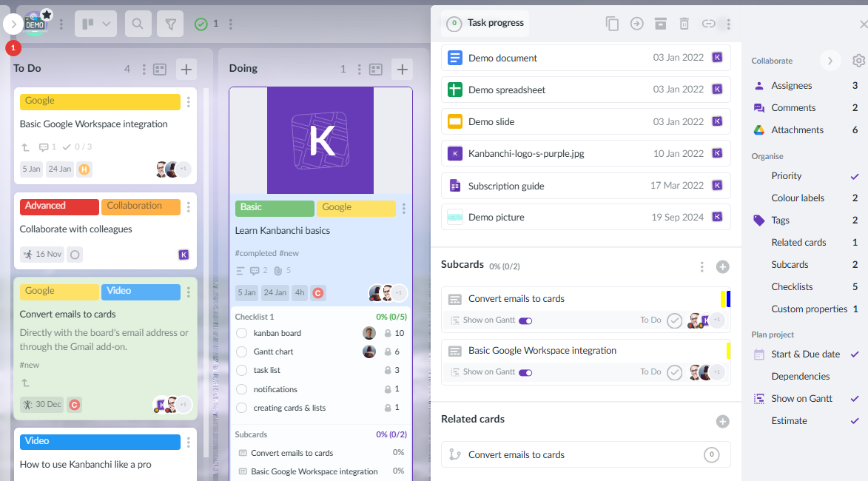Screen dimensions: 868x481
Task: Add a new card to the Doing column
Action: click(402, 69)
